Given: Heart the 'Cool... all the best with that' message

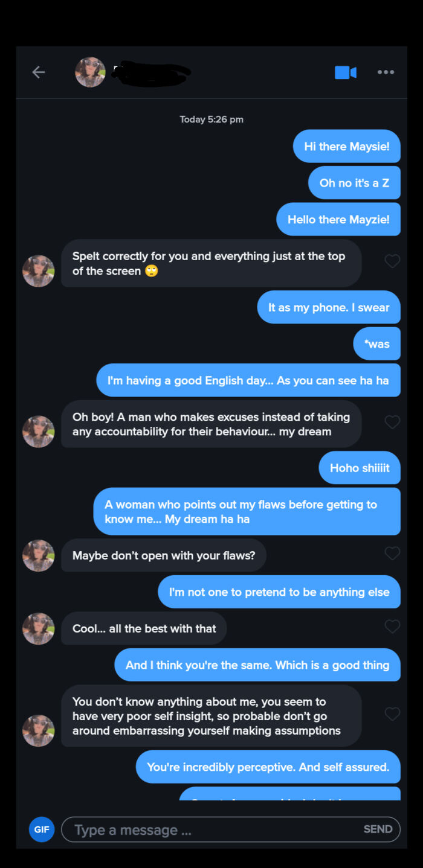Looking at the screenshot, I should [392, 627].
